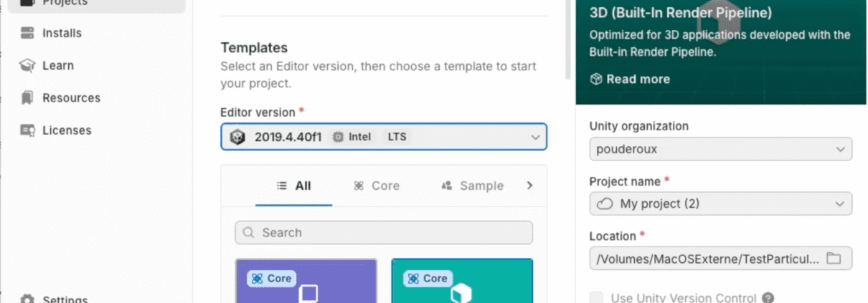The height and width of the screenshot is (303, 868).
Task: Select the teal Core template thumbnail
Action: tap(462, 282)
